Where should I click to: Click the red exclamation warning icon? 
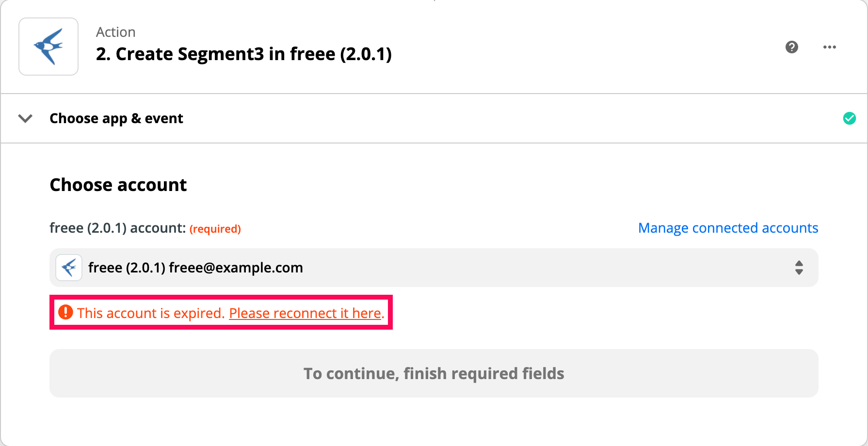coord(65,312)
